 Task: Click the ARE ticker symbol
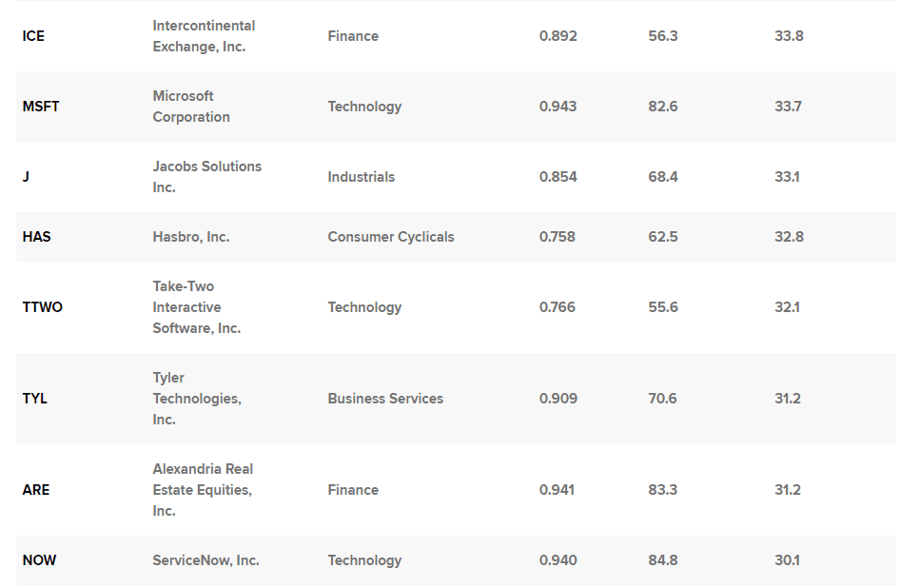pyautogui.click(x=36, y=490)
